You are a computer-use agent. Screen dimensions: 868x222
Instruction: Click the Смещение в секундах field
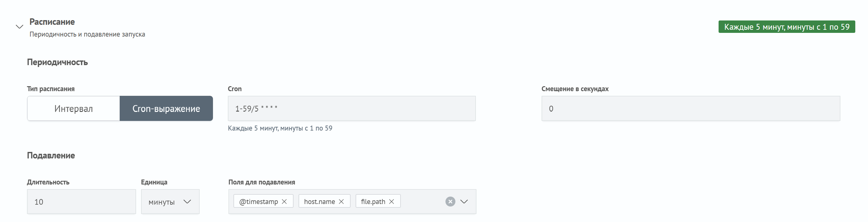[x=690, y=109]
